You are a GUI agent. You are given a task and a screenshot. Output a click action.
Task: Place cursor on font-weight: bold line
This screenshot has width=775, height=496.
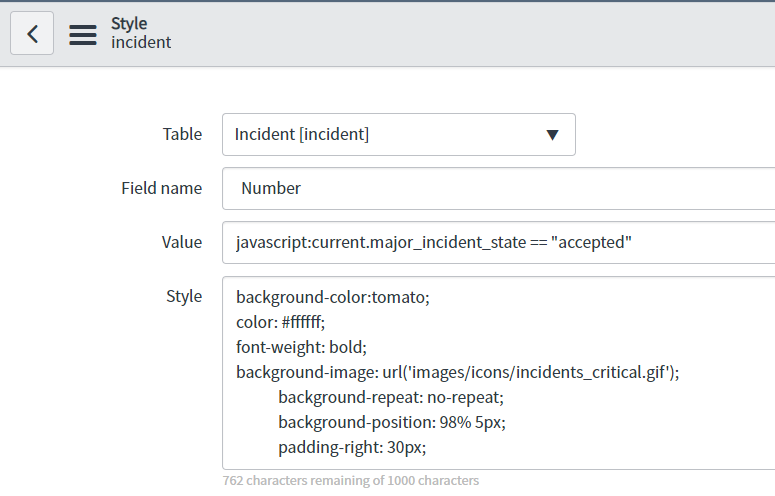click(x=301, y=347)
